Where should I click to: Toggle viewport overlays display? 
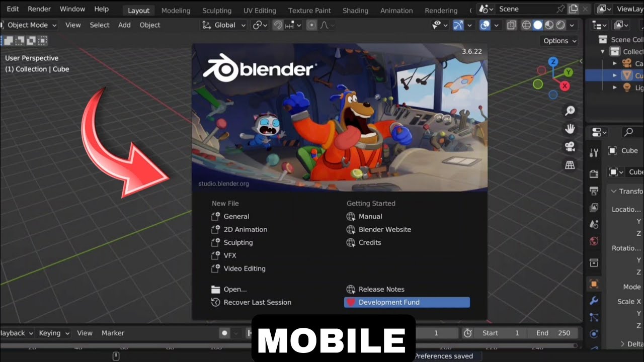click(485, 25)
